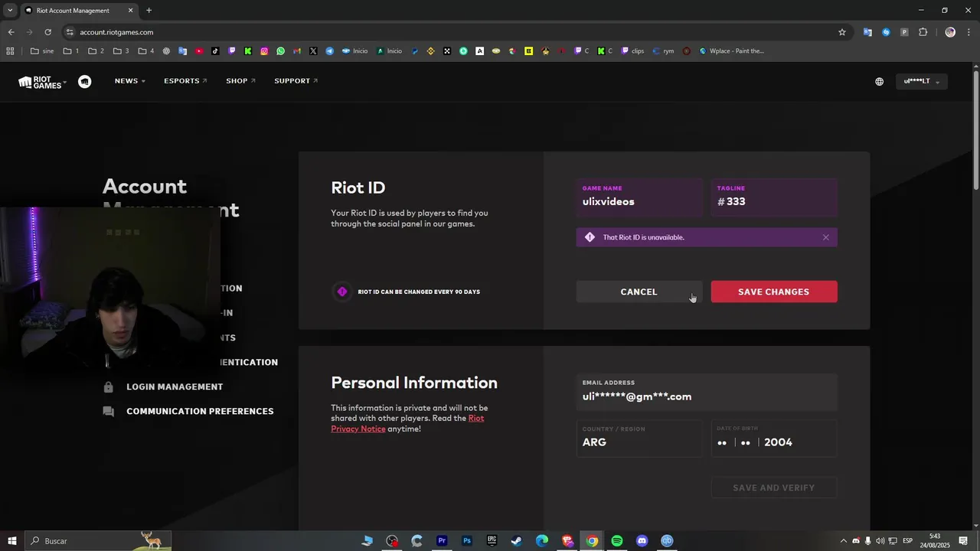Open the Windows Start menu
Screen dimensions: 980x551
coord(11,541)
